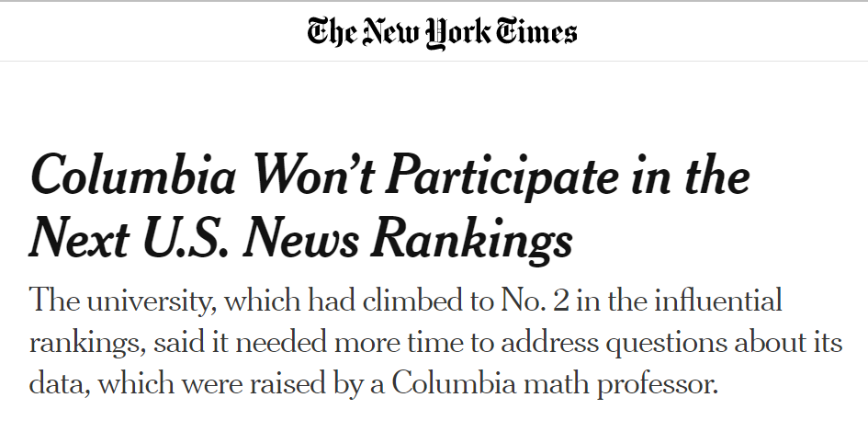Screen dimensions: 868x443
Task: Select the headline line "Columbia Won't Participate in the"
Action: point(389,176)
